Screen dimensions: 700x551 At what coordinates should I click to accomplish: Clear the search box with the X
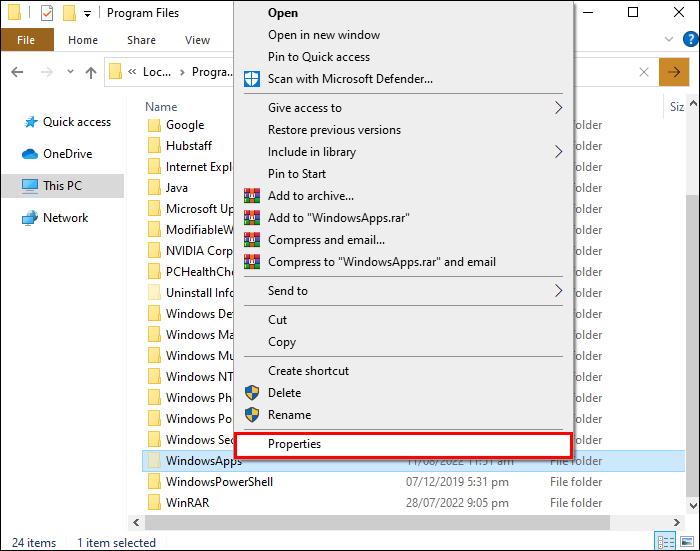pos(644,72)
